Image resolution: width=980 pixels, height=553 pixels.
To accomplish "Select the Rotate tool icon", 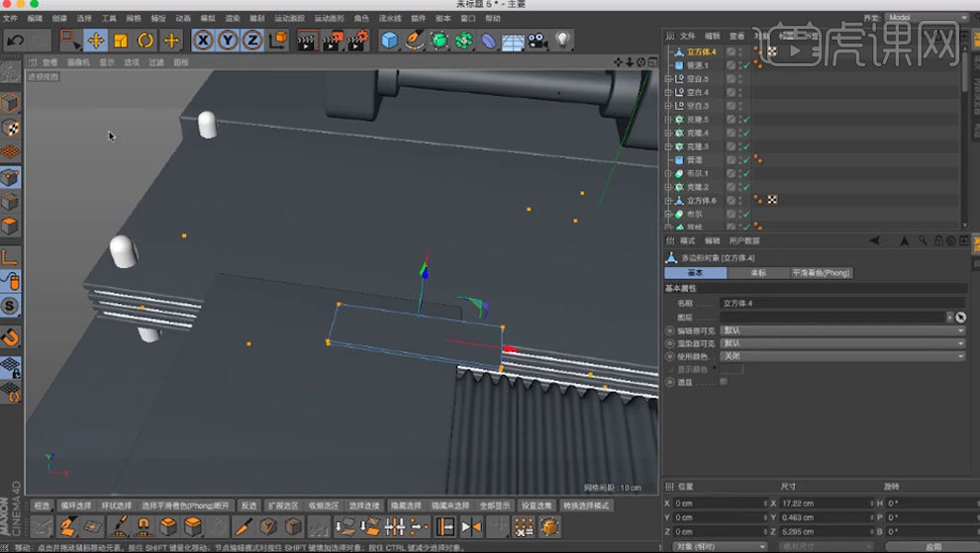I will pos(146,41).
